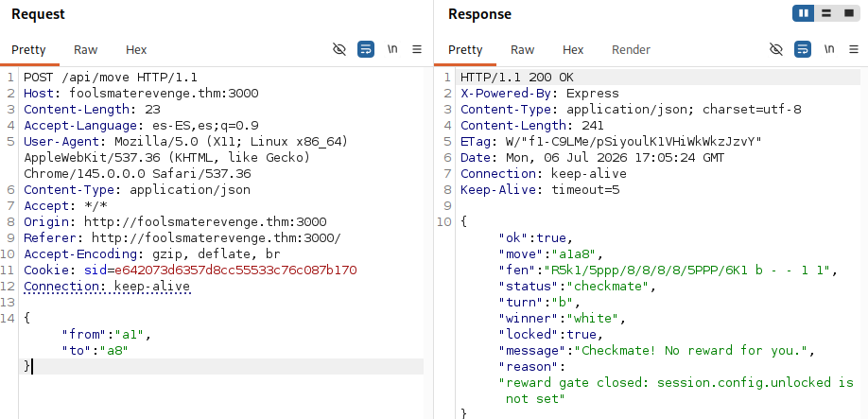This screenshot has width=868, height=419.
Task: Select side-by-side layout icon
Action: (x=804, y=13)
